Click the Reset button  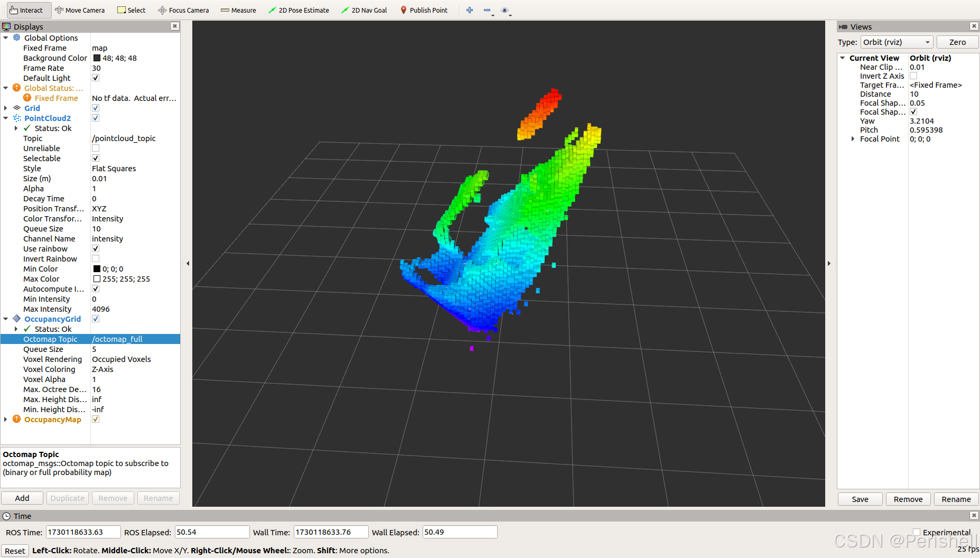[x=15, y=551]
